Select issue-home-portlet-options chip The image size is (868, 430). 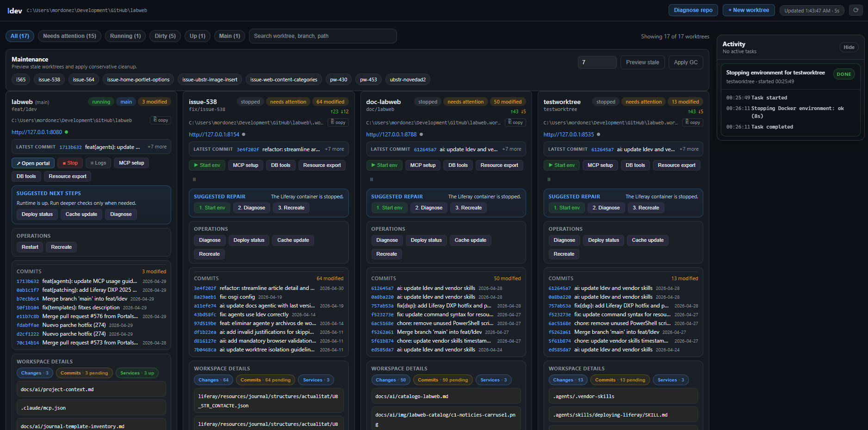138,80
